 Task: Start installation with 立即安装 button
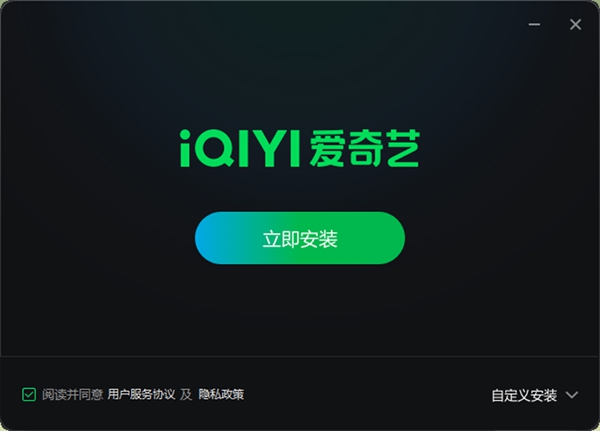coord(300,238)
